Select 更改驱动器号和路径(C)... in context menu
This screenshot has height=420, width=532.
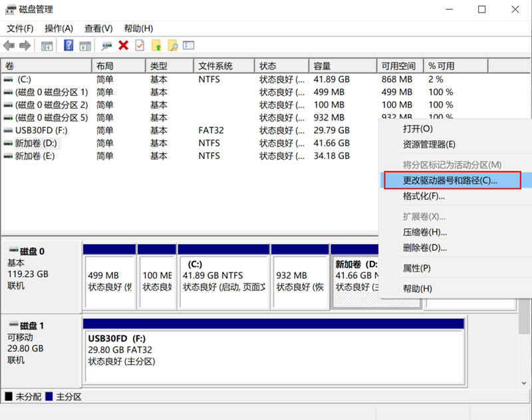(x=450, y=180)
